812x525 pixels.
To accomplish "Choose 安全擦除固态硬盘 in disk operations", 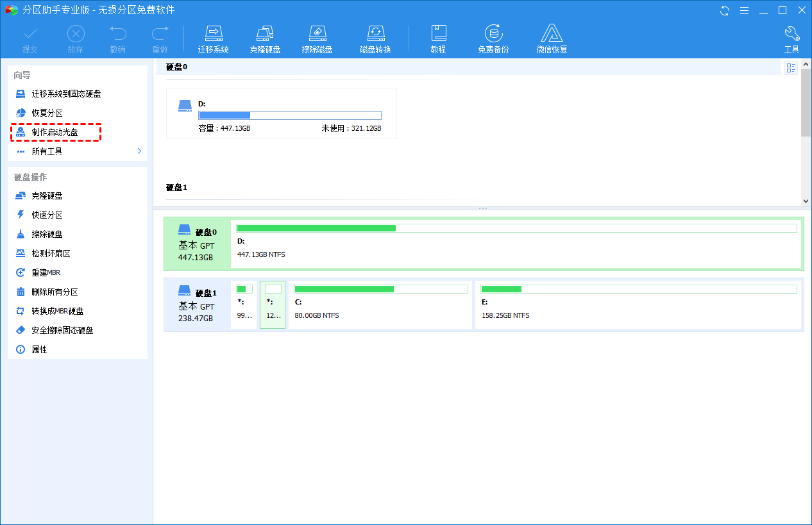I will [x=55, y=330].
